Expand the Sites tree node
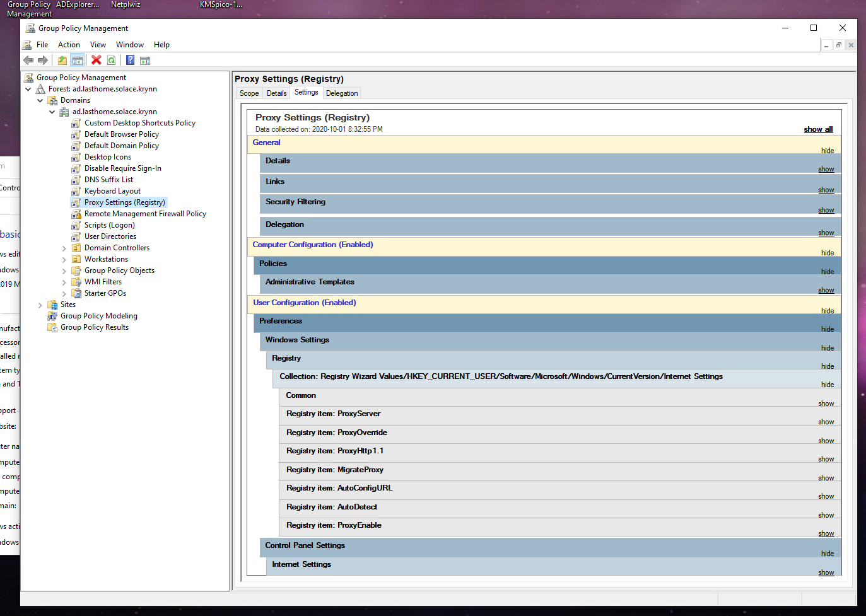The image size is (866, 616). pos(40,305)
